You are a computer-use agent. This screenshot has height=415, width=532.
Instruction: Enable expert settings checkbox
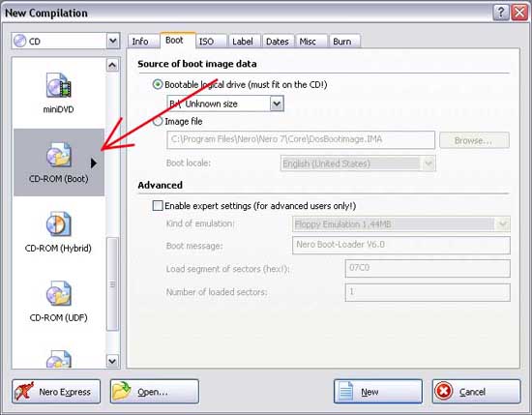click(x=158, y=206)
